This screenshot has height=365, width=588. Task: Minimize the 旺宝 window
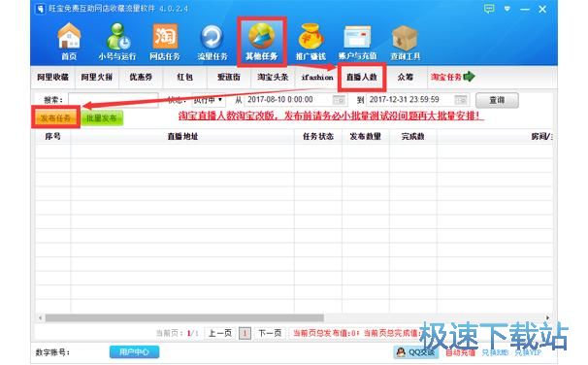(525, 9)
